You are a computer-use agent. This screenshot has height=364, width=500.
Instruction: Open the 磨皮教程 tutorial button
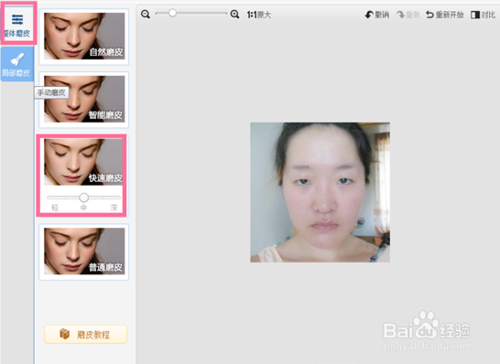(86, 334)
